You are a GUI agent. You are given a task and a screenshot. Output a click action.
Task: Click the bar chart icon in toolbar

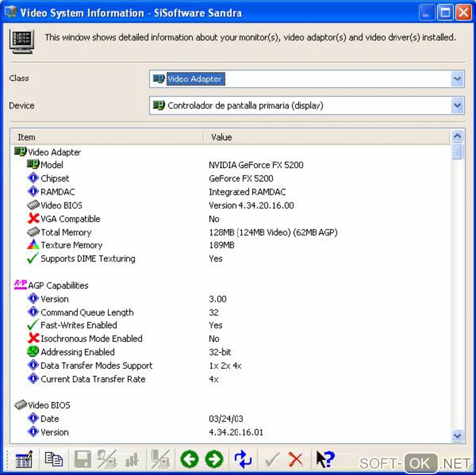pyautogui.click(x=132, y=460)
